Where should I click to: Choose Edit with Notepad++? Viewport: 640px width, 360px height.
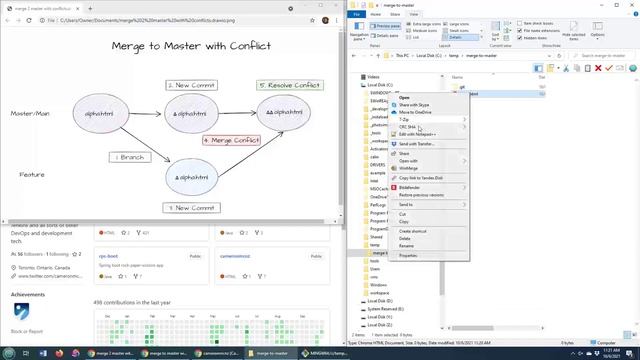pyautogui.click(x=417, y=134)
